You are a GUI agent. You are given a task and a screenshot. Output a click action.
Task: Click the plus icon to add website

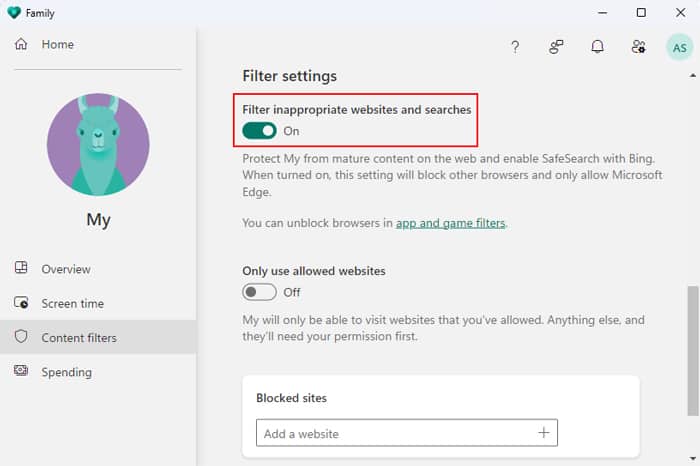[x=543, y=433]
